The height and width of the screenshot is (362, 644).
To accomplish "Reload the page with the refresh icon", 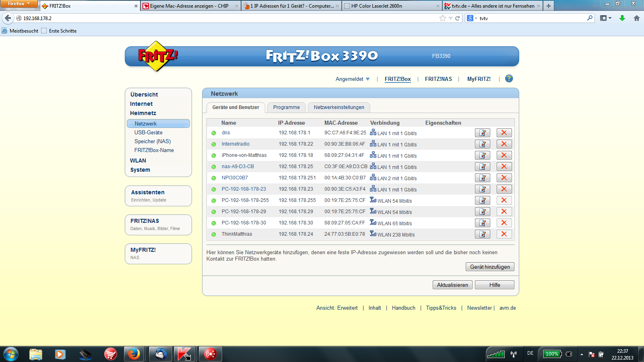I will [x=457, y=18].
